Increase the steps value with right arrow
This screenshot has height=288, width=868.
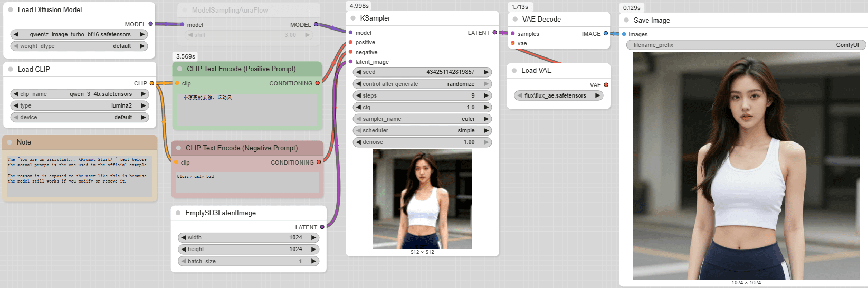tap(486, 95)
